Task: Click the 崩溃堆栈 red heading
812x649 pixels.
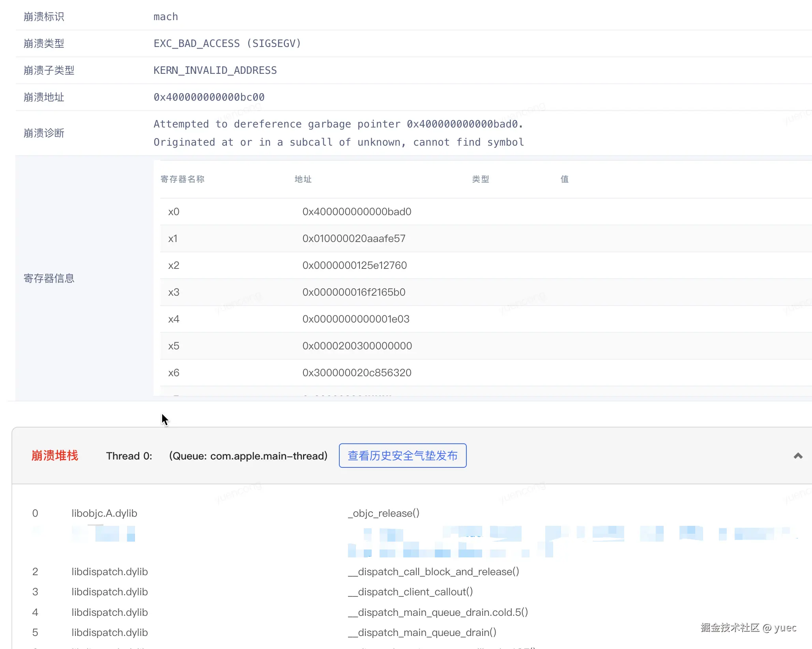Action: coord(55,456)
